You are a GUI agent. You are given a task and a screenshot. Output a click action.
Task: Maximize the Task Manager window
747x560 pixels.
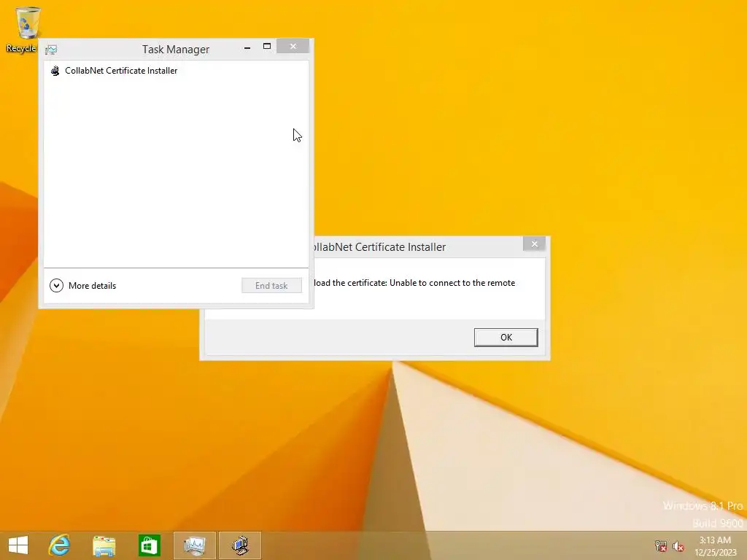tap(267, 46)
